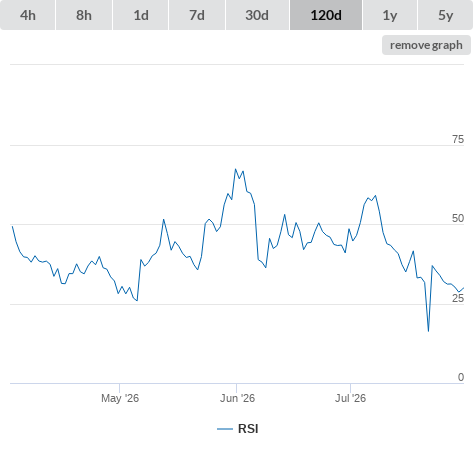Click the remove graph button
This screenshot has width=474, height=455.
click(x=426, y=45)
